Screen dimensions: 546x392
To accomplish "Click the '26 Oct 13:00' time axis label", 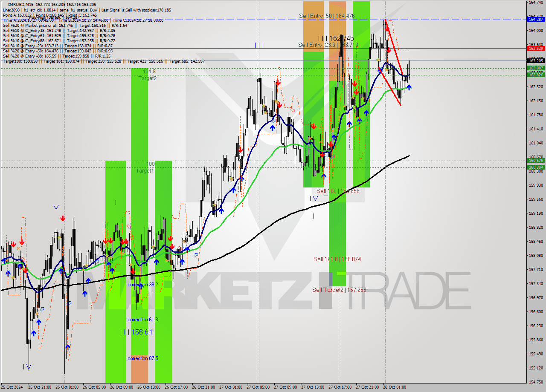I will (x=148, y=387).
